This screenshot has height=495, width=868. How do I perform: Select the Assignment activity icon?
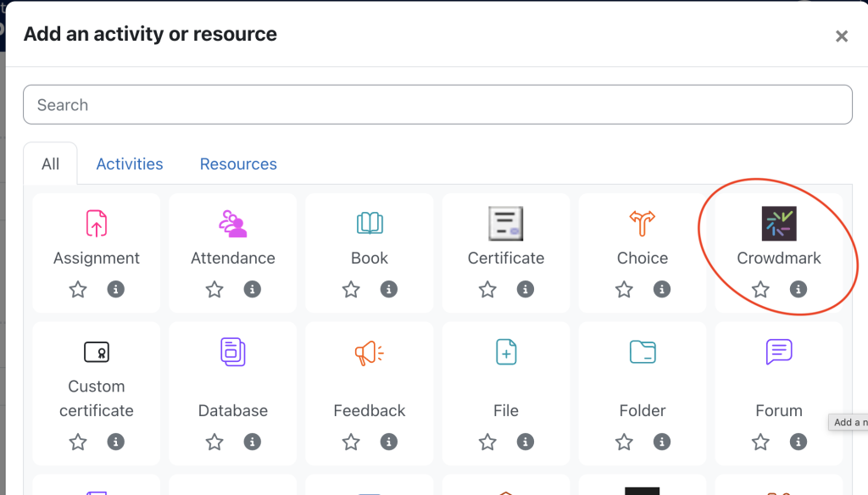pyautogui.click(x=97, y=224)
